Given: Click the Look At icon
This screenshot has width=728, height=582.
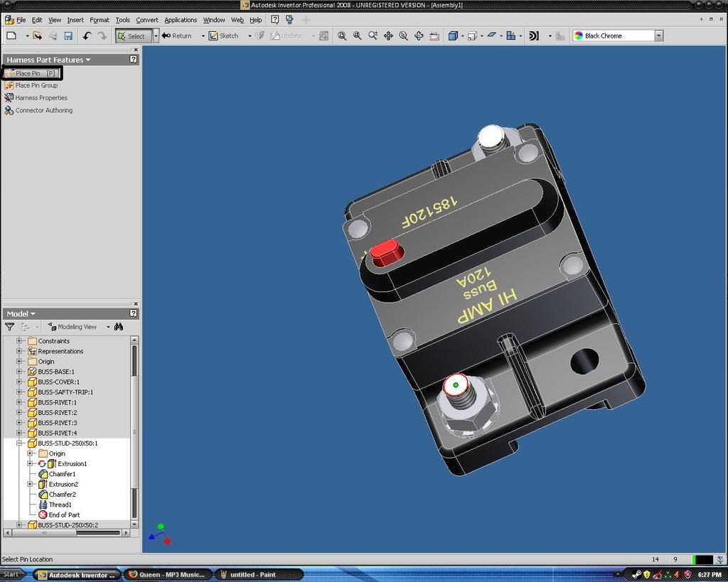Looking at the screenshot, I should tap(434, 36).
